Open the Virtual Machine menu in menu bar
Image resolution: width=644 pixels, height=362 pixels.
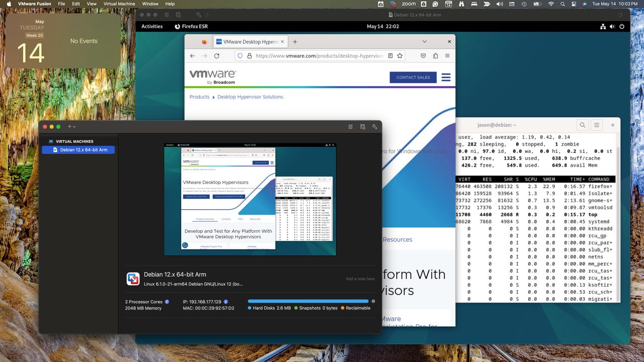[119, 4]
